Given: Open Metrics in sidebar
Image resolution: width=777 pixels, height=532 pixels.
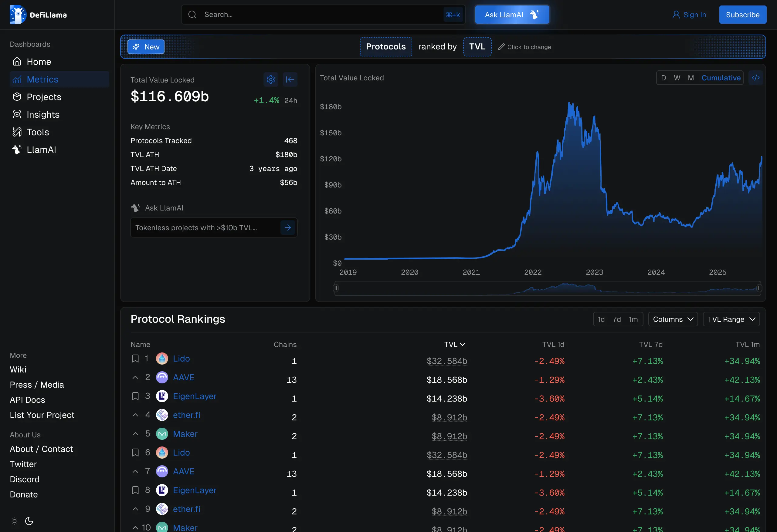Looking at the screenshot, I should 59,79.
